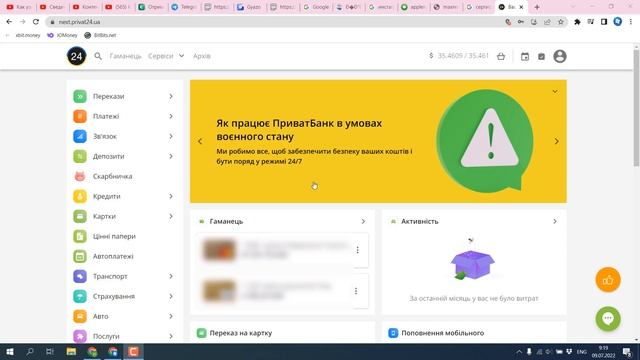Click the search magnifier in header
The height and width of the screenshot is (360, 640).
[x=98, y=56]
